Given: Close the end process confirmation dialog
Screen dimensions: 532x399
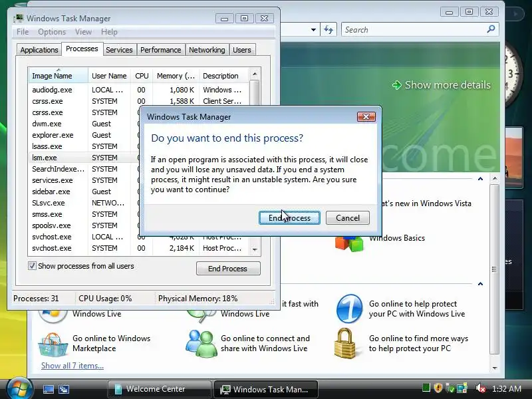Looking at the screenshot, I should coord(366,117).
